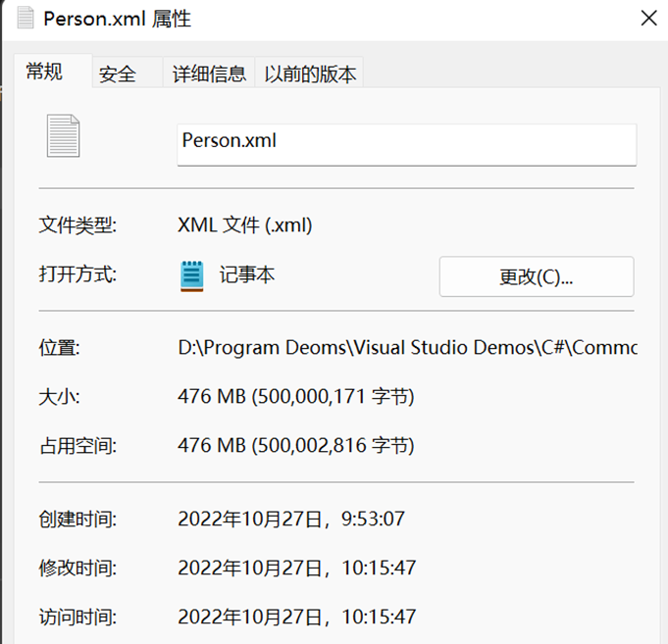Screen dimensions: 668x644
Task: Click the 访问时间 label
Action: pyautogui.click(x=77, y=618)
